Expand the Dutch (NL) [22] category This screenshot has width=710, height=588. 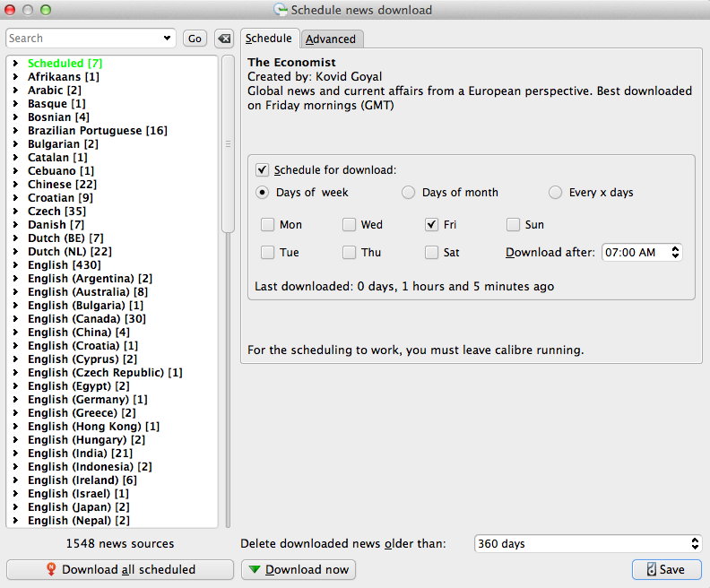(x=16, y=252)
